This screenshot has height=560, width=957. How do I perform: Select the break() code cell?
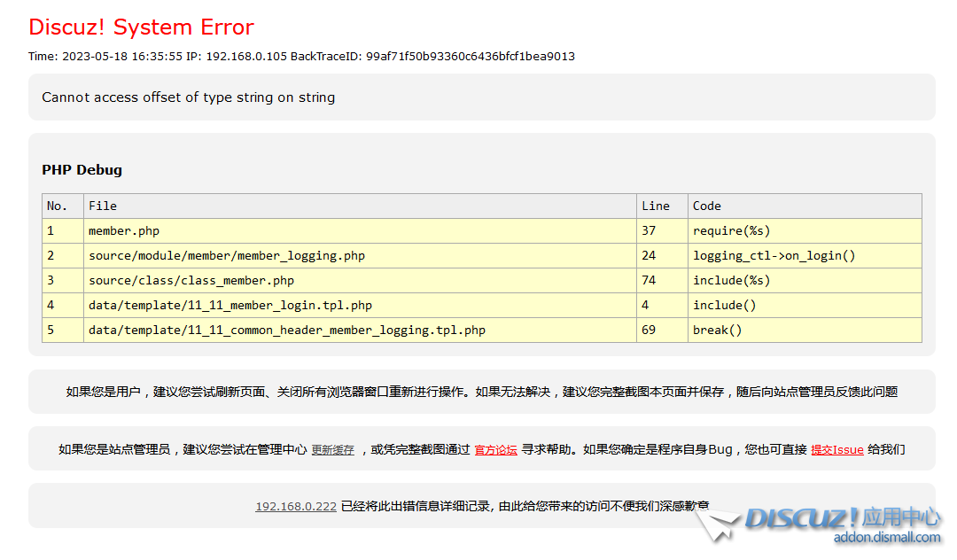[717, 330]
